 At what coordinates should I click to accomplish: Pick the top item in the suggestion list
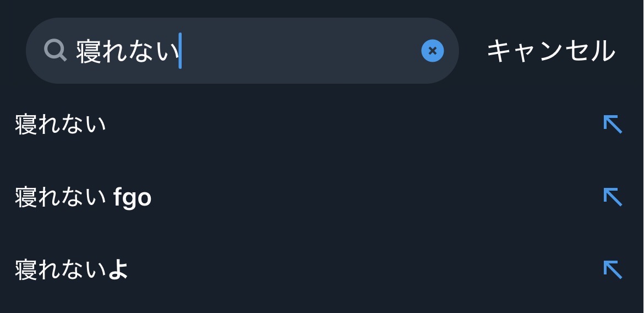61,124
